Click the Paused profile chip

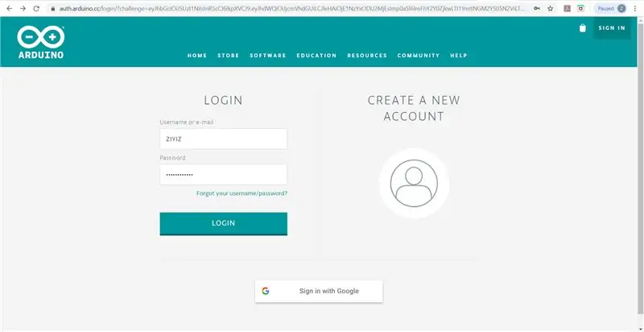[611, 8]
